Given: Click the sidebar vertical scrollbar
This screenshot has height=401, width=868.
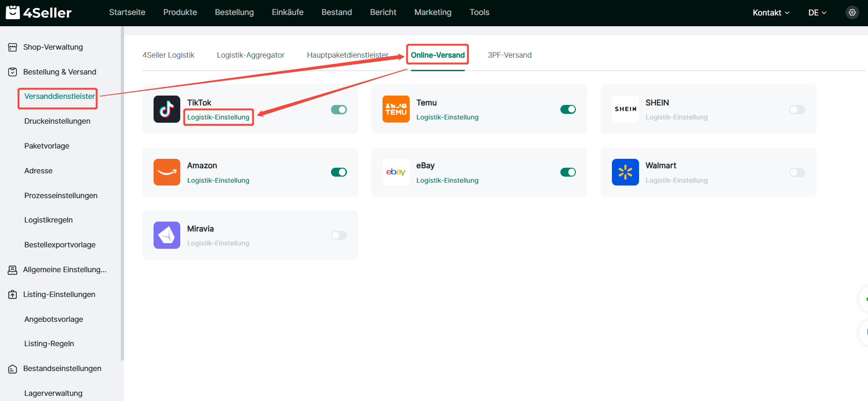Looking at the screenshot, I should tap(122, 193).
